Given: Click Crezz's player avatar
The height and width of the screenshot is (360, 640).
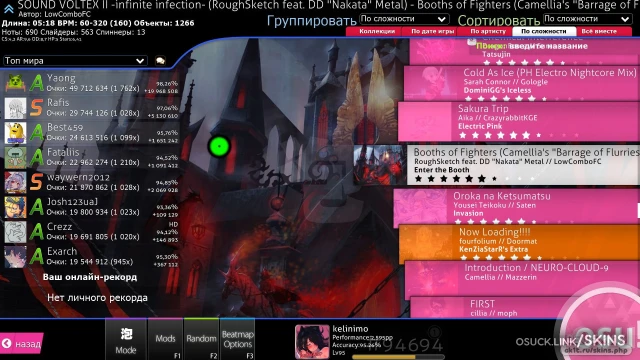Looking at the screenshot, I should pos(16,232).
